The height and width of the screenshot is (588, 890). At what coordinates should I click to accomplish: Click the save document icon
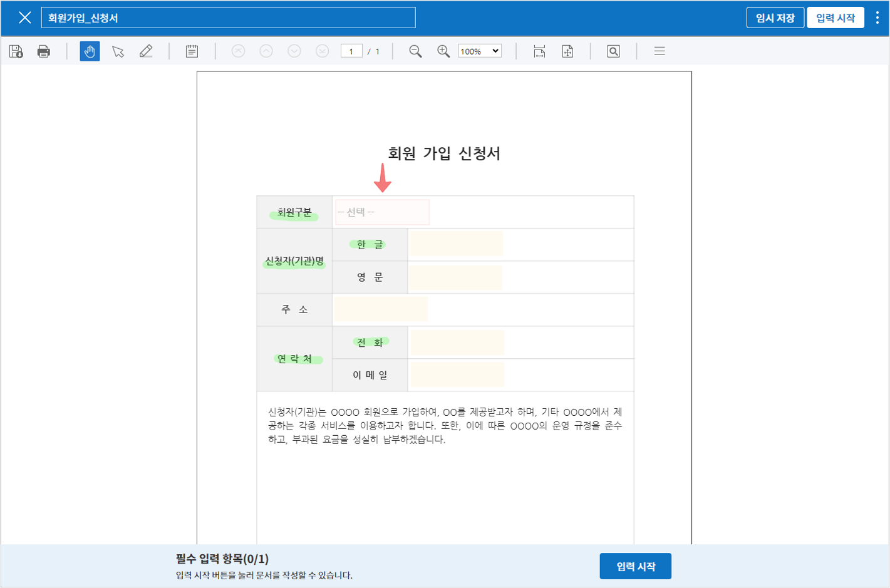pyautogui.click(x=16, y=51)
